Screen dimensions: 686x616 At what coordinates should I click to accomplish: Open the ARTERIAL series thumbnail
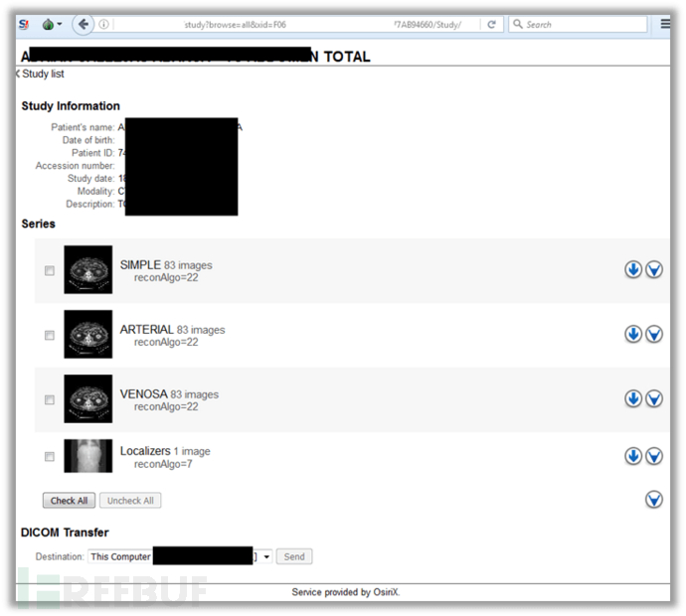pyautogui.click(x=87, y=335)
